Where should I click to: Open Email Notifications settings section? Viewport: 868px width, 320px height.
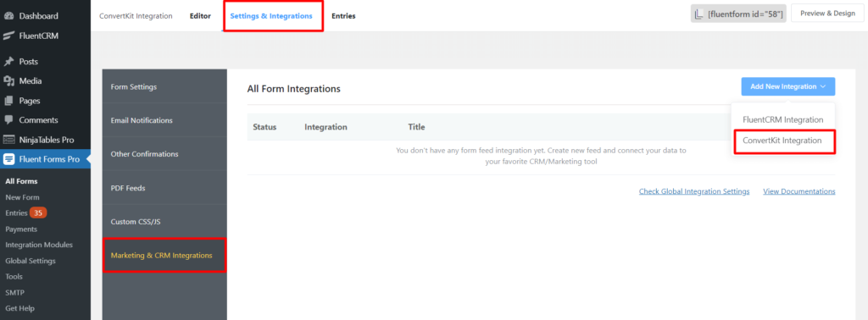(164, 120)
